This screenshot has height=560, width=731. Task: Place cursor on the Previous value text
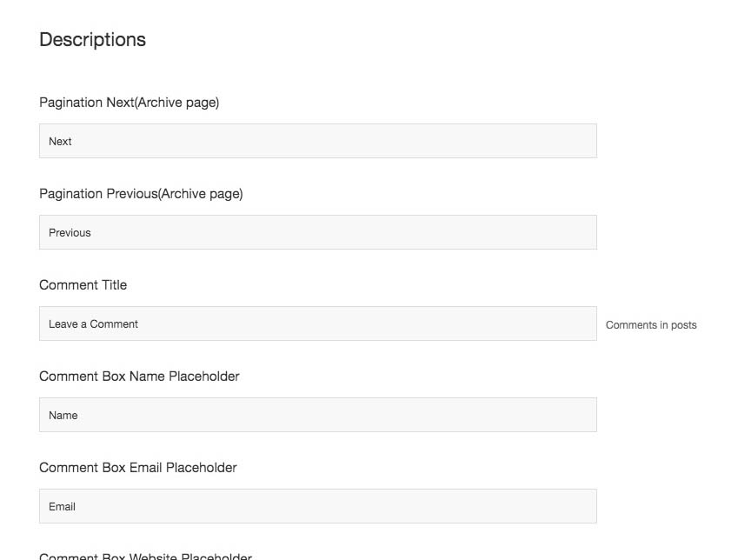[70, 233]
